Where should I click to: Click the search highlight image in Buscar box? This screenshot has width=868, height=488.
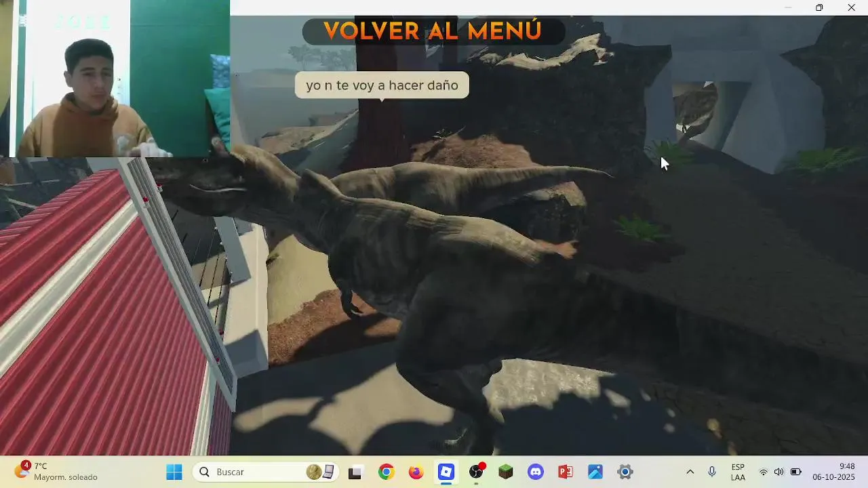[x=321, y=472]
